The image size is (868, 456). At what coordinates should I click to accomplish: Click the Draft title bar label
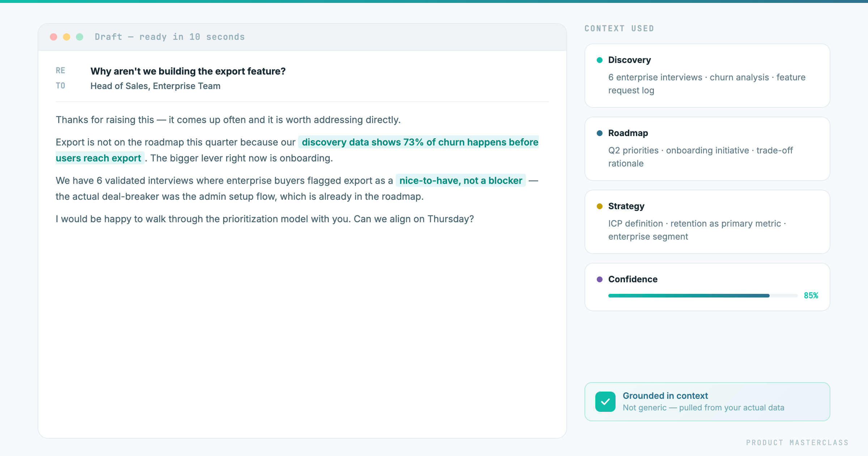pos(169,37)
